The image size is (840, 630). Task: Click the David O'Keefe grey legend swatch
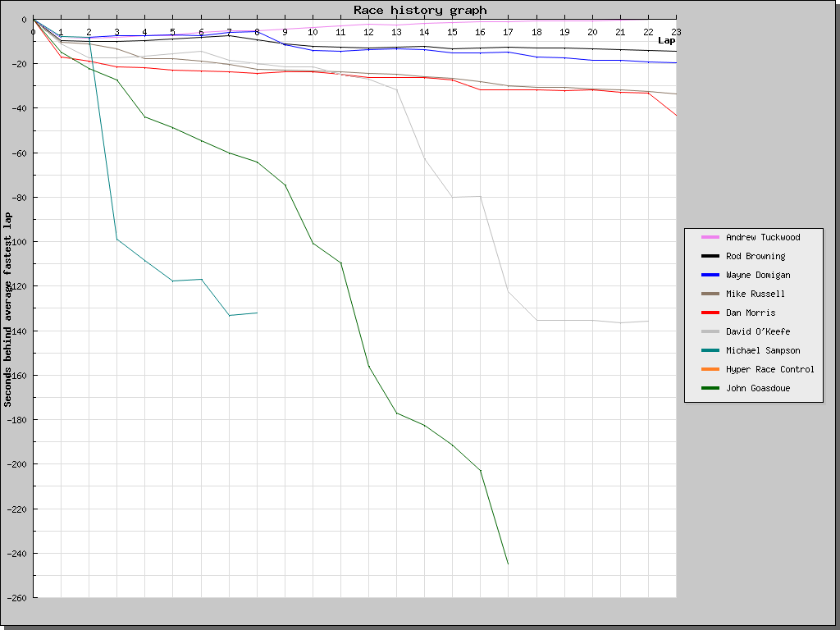pyautogui.click(x=710, y=331)
